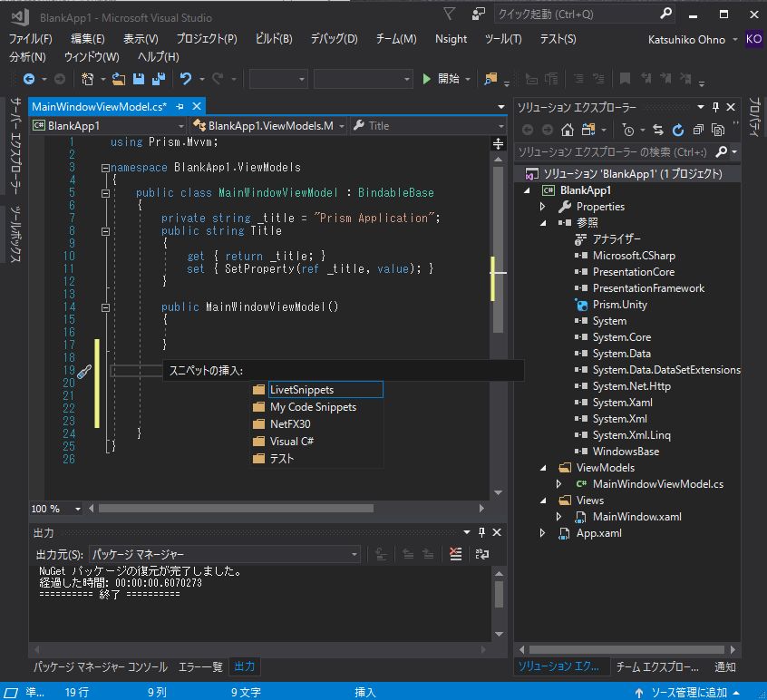Expand the MainWindow.xaml node
This screenshot has width=767, height=700.
click(x=558, y=517)
